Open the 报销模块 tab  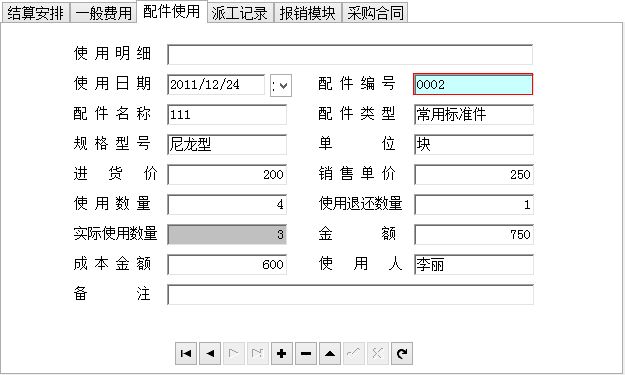point(308,13)
